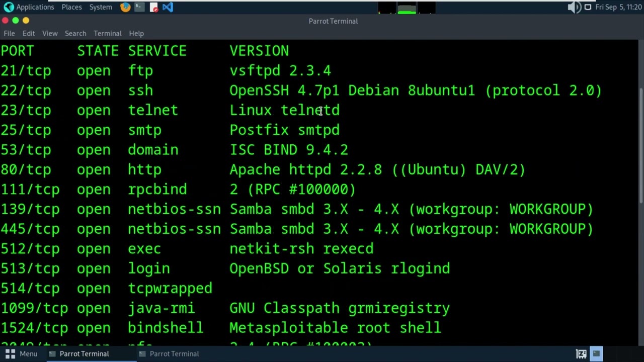Click the 1524/tcp port entry
The width and height of the screenshot is (644, 362).
pyautogui.click(x=34, y=328)
